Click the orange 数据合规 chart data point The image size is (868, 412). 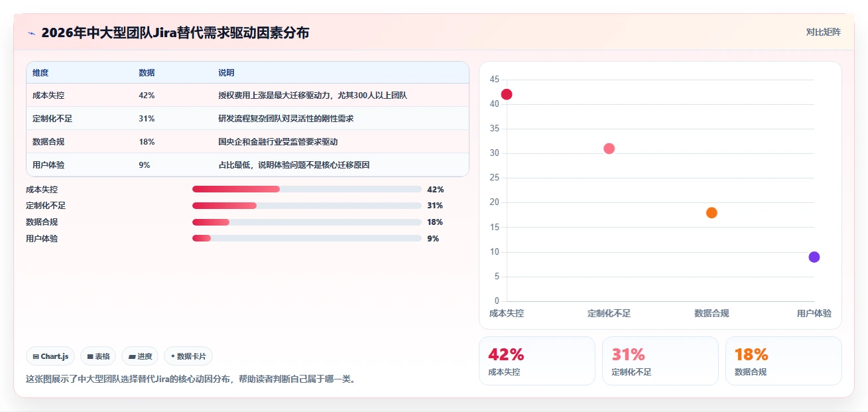click(712, 213)
